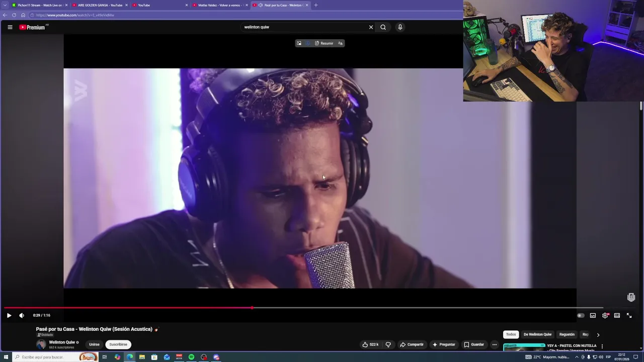Image resolution: width=644 pixels, height=362 pixels.
Task: Click the Compartir share button
Action: (x=412, y=344)
